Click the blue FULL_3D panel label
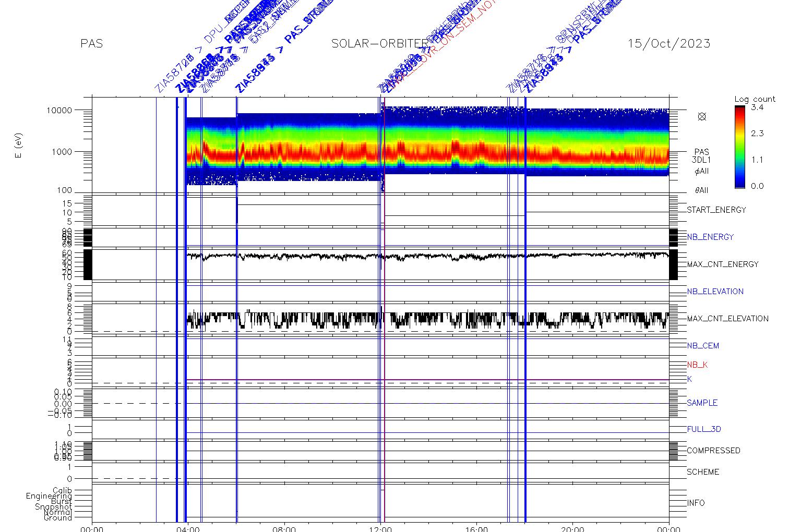 coord(704,429)
